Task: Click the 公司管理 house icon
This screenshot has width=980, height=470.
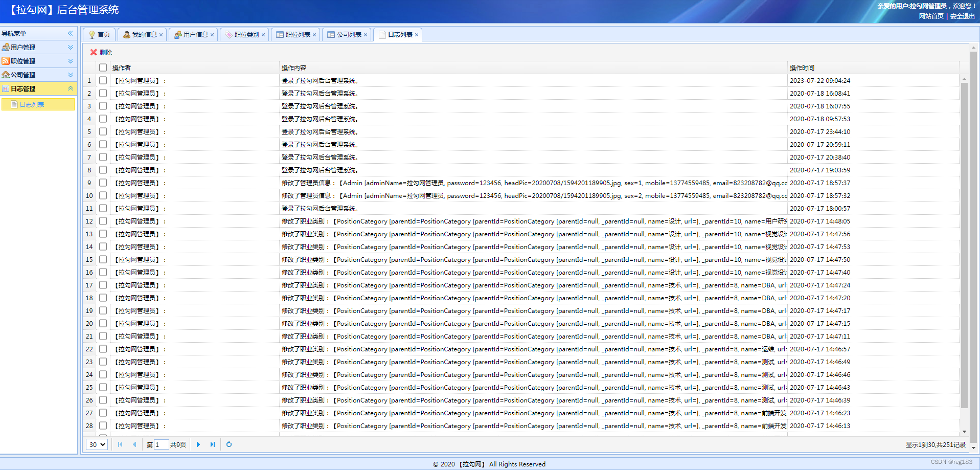Action: [x=6, y=75]
